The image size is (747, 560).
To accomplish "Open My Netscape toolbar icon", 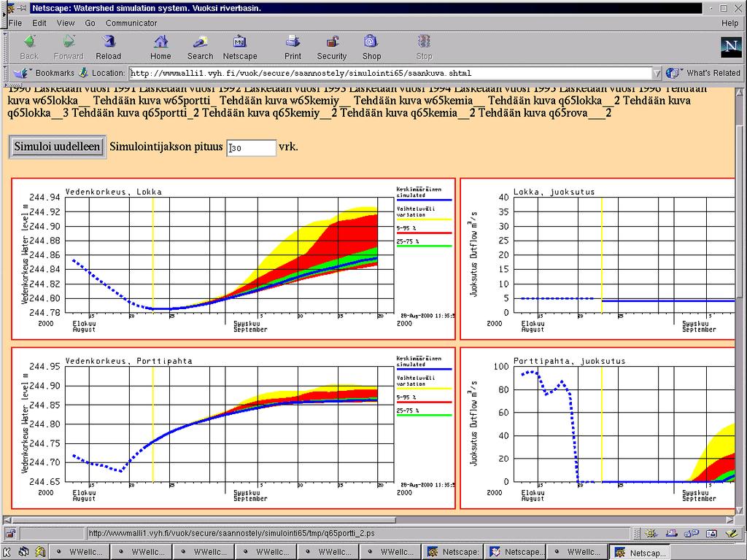I will point(239,42).
